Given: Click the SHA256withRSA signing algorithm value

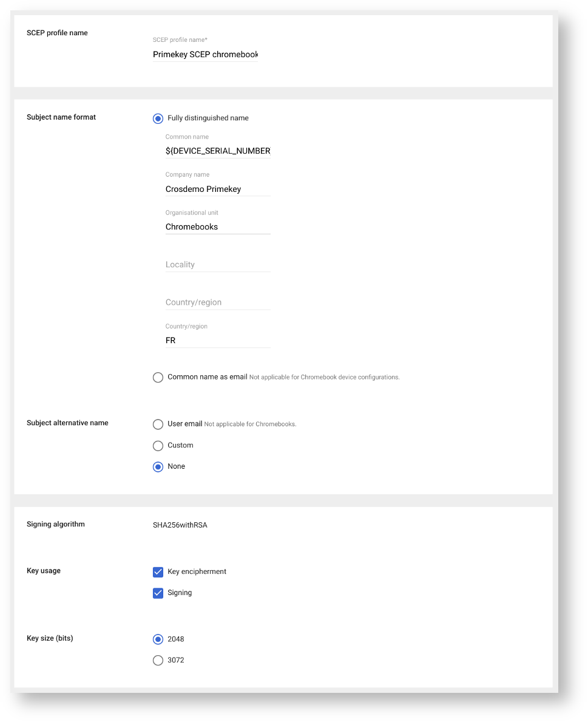Looking at the screenshot, I should (180, 525).
